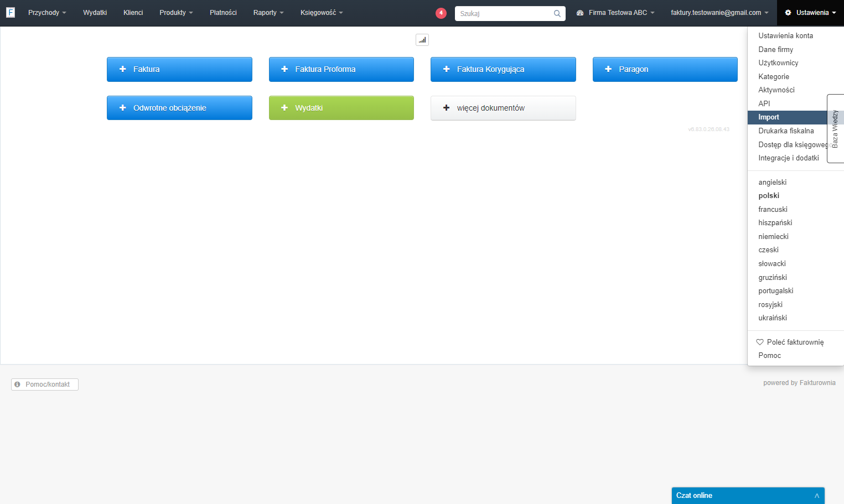Open the Baza Wiedzy side tab

pos(835,128)
